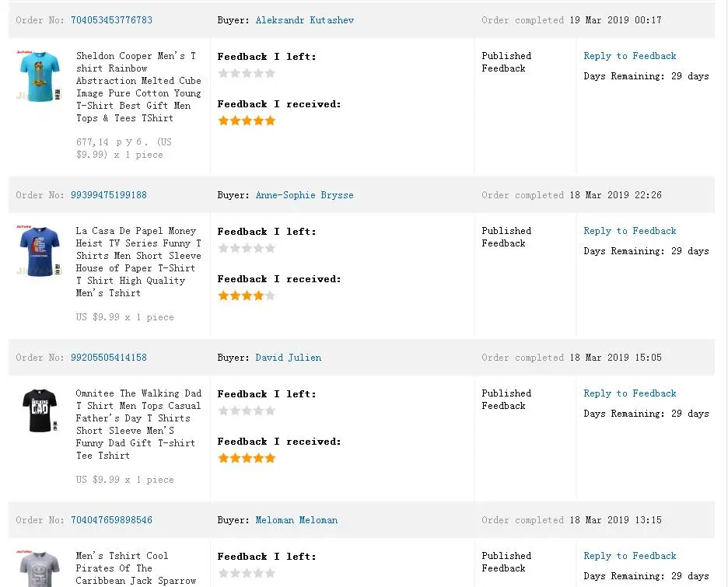728x587 pixels.
Task: Open buyer Anne-Sophie Brysse's profile
Action: click(x=305, y=195)
